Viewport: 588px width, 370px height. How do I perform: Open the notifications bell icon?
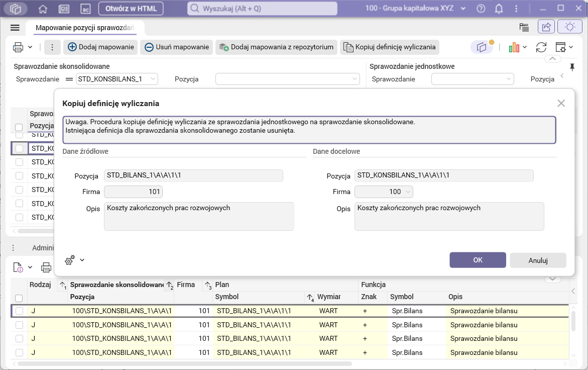tap(499, 9)
